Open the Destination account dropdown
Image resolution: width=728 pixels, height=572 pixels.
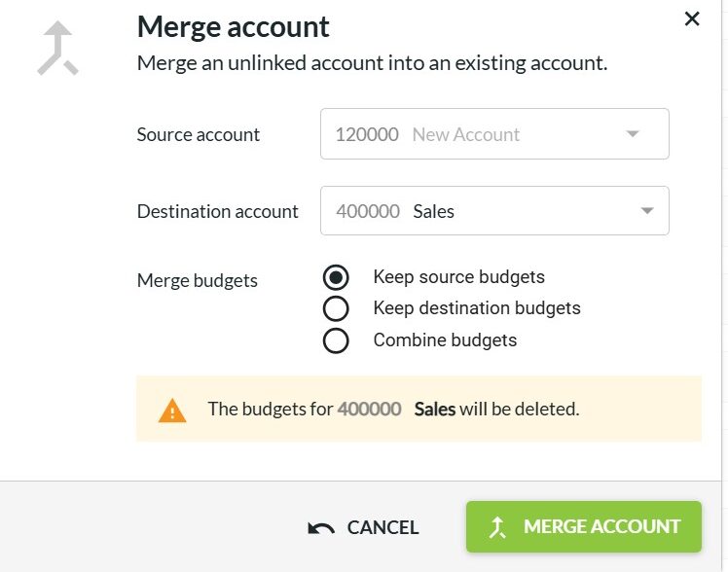coord(494,211)
